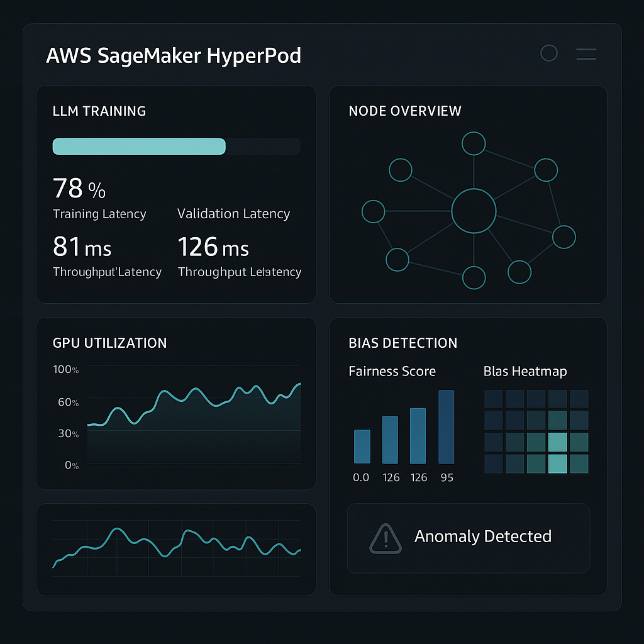
Task: Click the unlabeled line chart below GPU Utilization
Action: click(177, 548)
